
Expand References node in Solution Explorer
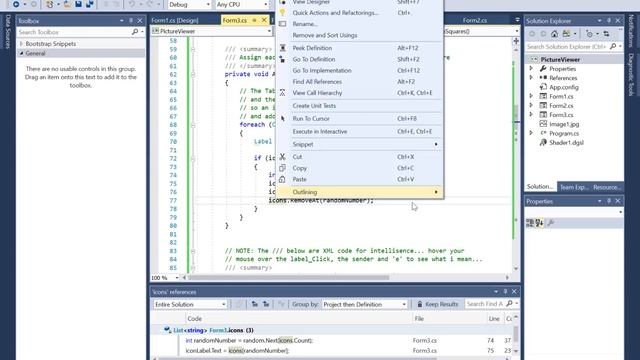[x=531, y=78]
